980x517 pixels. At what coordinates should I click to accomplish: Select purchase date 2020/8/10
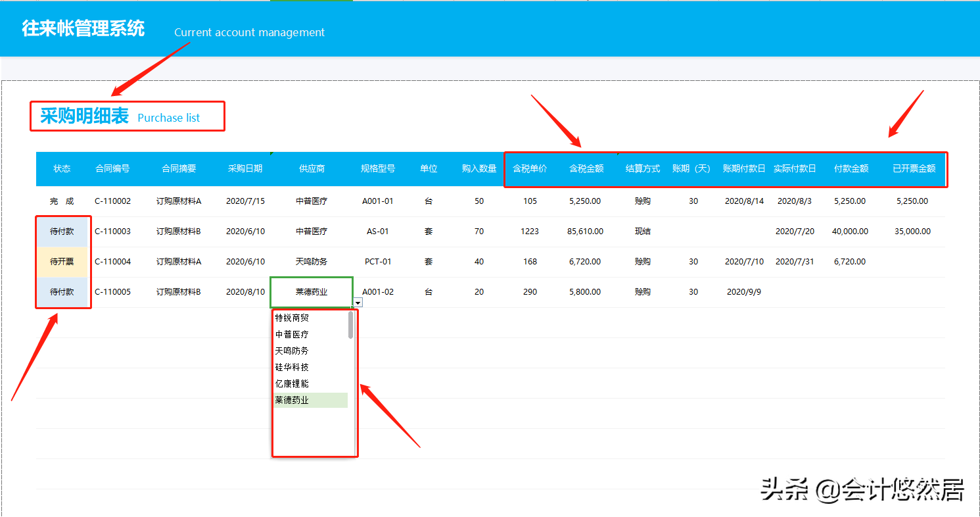(x=245, y=292)
